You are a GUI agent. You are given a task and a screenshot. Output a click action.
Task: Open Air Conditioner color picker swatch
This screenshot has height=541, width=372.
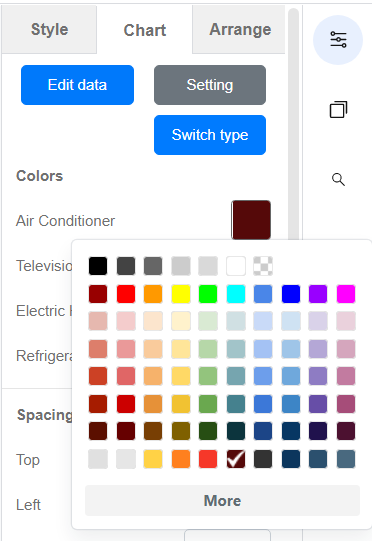coord(251,220)
